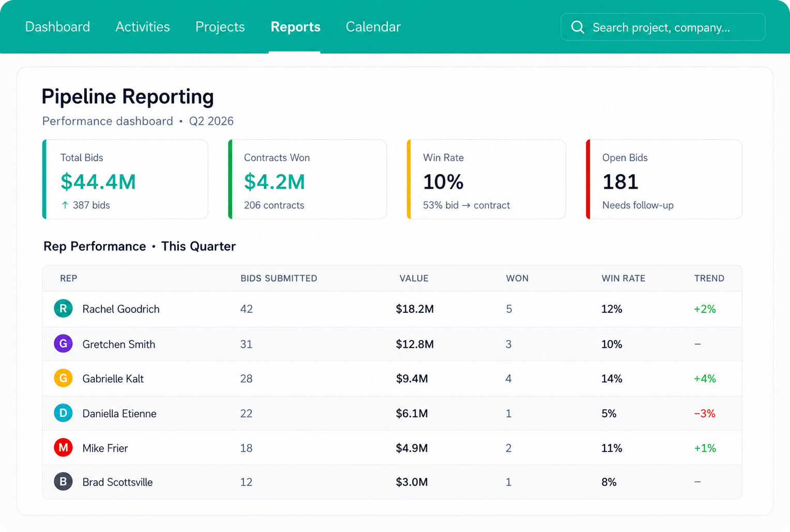Select the name Gretchen Smith

point(119,344)
